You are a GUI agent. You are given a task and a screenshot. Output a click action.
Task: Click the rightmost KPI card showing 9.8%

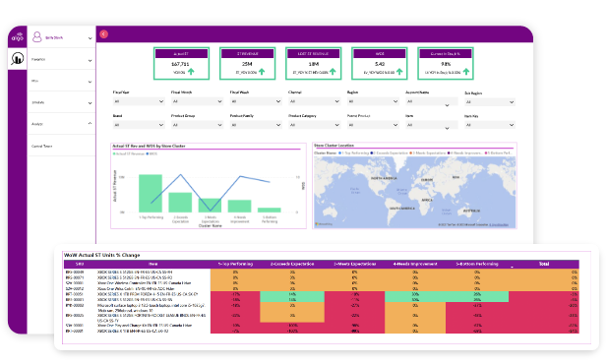(446, 64)
